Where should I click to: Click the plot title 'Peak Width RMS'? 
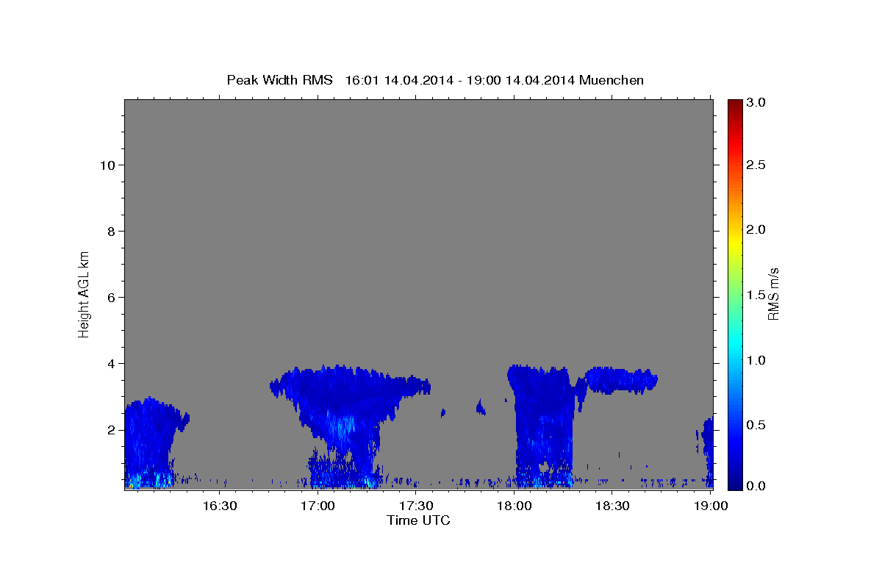(279, 79)
